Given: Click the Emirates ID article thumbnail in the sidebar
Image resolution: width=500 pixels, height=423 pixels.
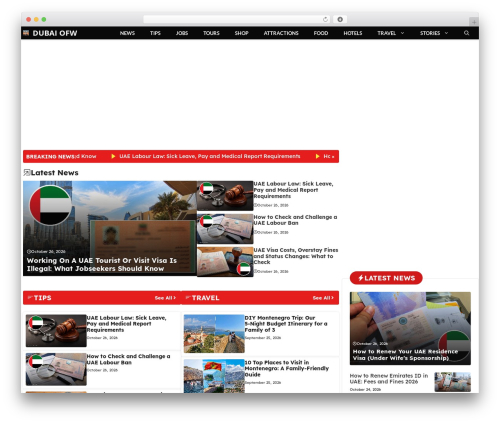Looking at the screenshot, I should point(453,382).
